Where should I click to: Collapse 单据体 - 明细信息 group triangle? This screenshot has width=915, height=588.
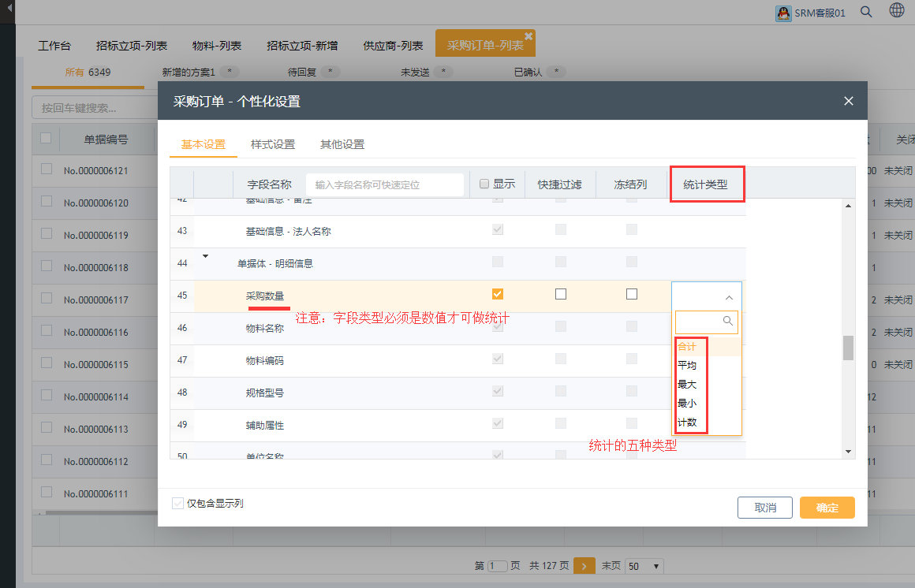click(x=205, y=256)
